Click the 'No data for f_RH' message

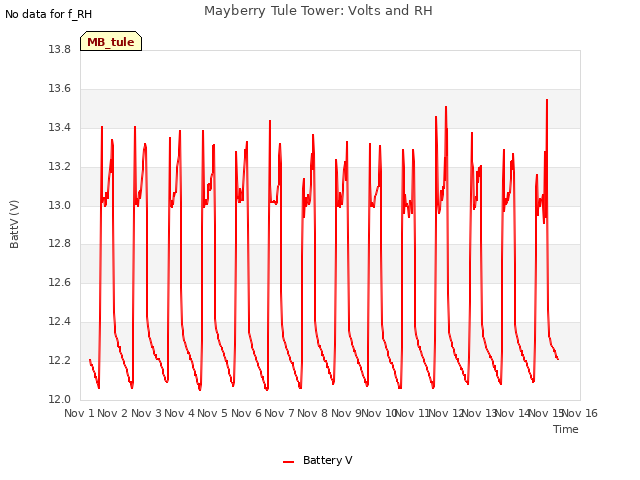point(49,14)
